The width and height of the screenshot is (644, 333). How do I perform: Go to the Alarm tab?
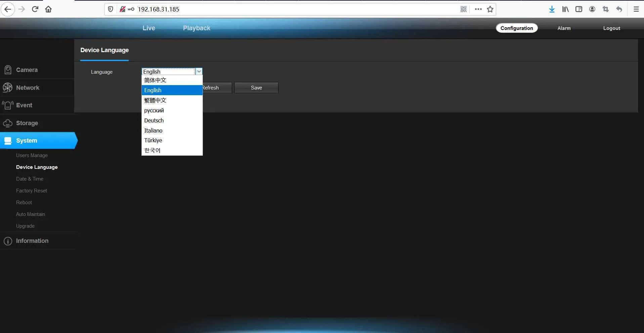pos(564,28)
